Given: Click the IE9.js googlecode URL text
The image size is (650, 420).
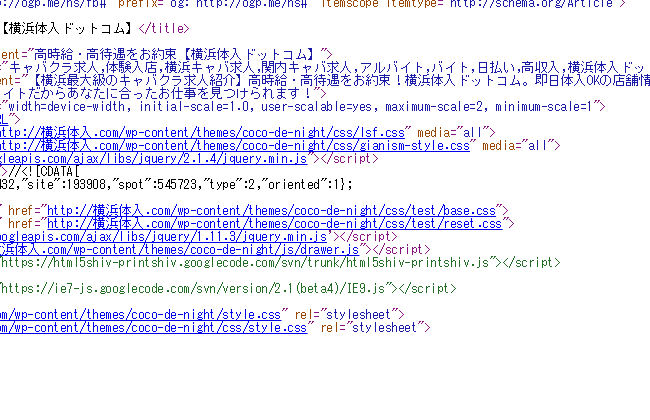Looking at the screenshot, I should 193,289.
